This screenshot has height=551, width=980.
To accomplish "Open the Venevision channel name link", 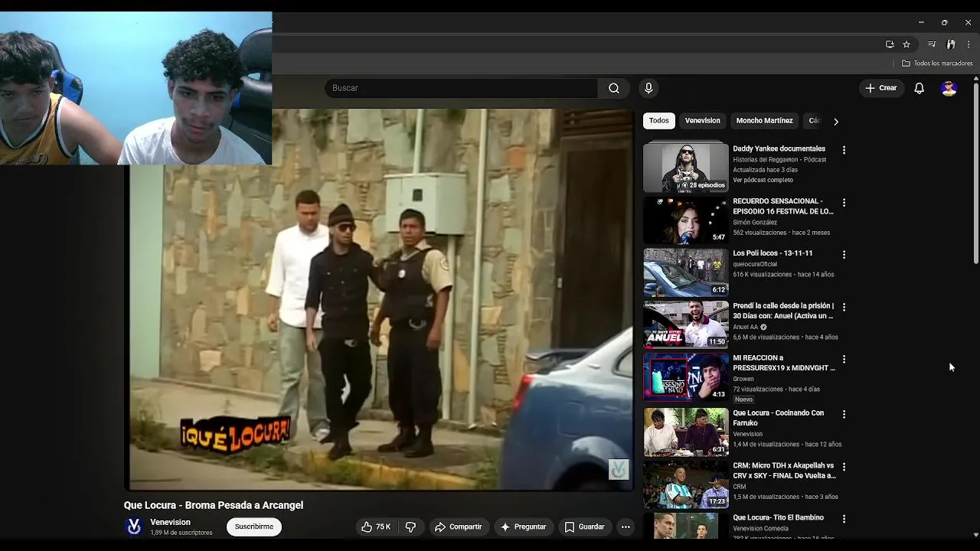I will click(170, 522).
